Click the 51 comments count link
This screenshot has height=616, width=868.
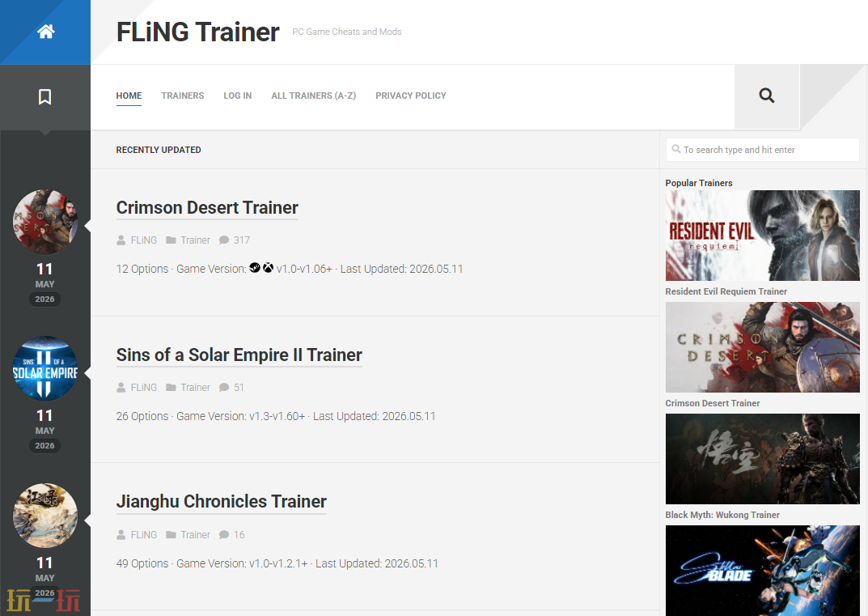239,387
